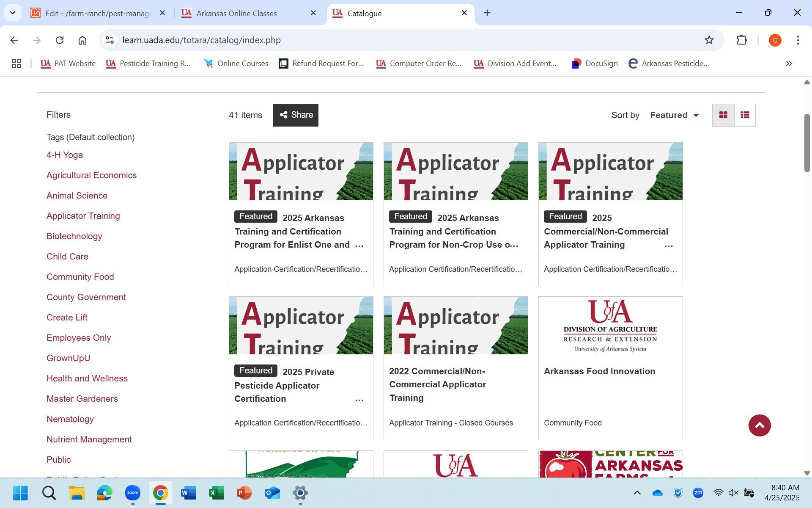Filter by Child Care tag
Screen dimensions: 812x508
pyautogui.click(x=67, y=257)
